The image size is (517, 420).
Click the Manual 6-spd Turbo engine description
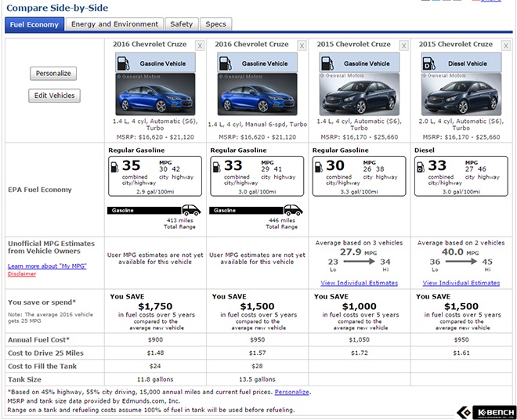click(257, 125)
